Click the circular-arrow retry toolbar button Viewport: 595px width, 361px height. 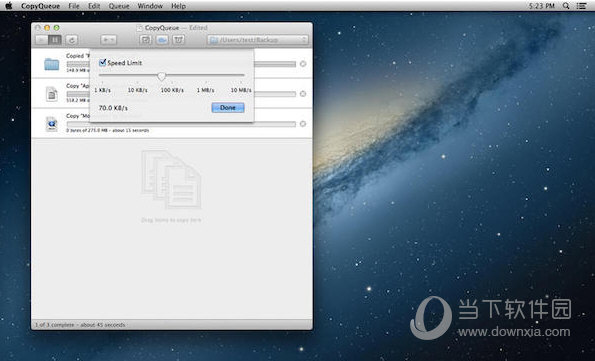point(72,39)
